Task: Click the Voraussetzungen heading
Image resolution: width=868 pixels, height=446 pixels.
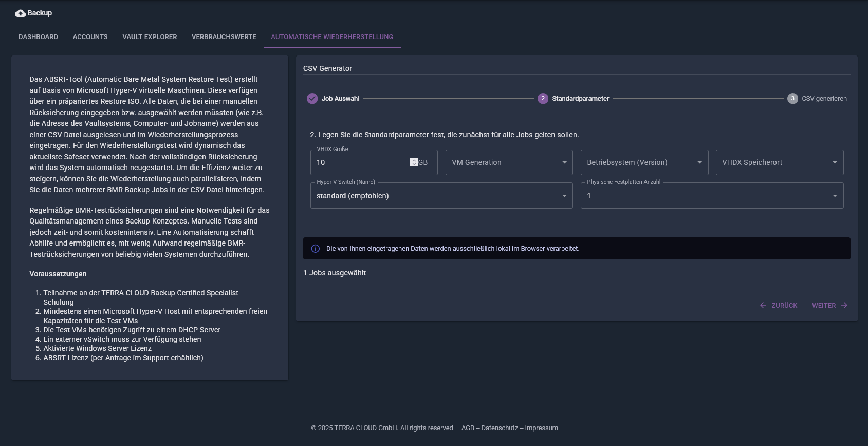Action: [x=58, y=274]
